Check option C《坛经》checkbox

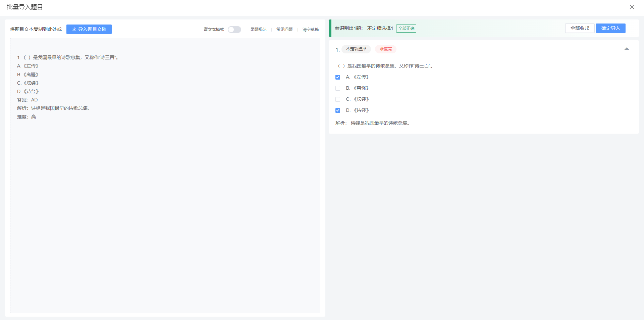(338, 99)
